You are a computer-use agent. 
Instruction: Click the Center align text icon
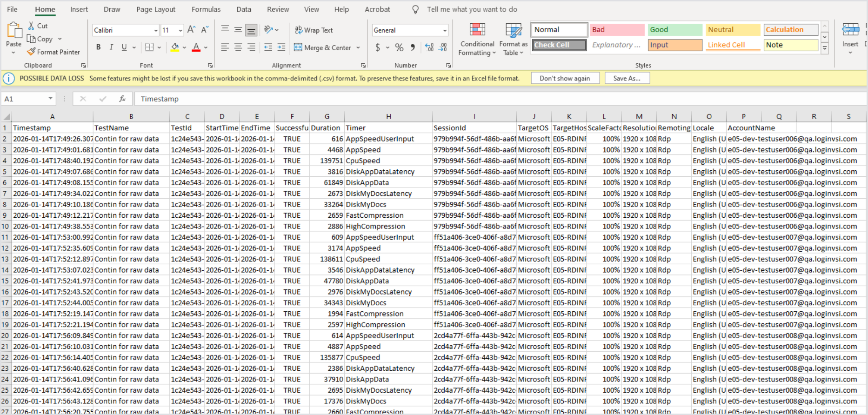238,47
